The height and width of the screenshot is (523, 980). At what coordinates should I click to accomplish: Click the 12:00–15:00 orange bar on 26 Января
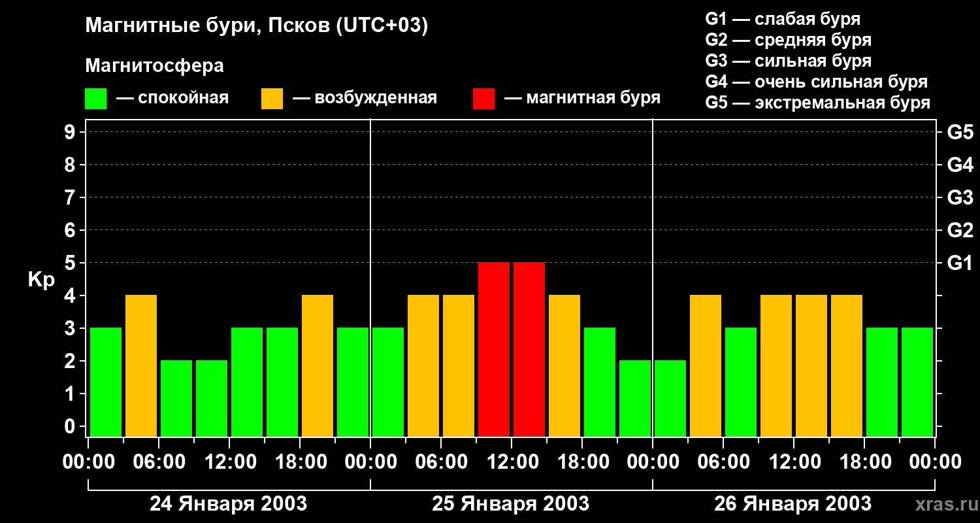coord(811,365)
